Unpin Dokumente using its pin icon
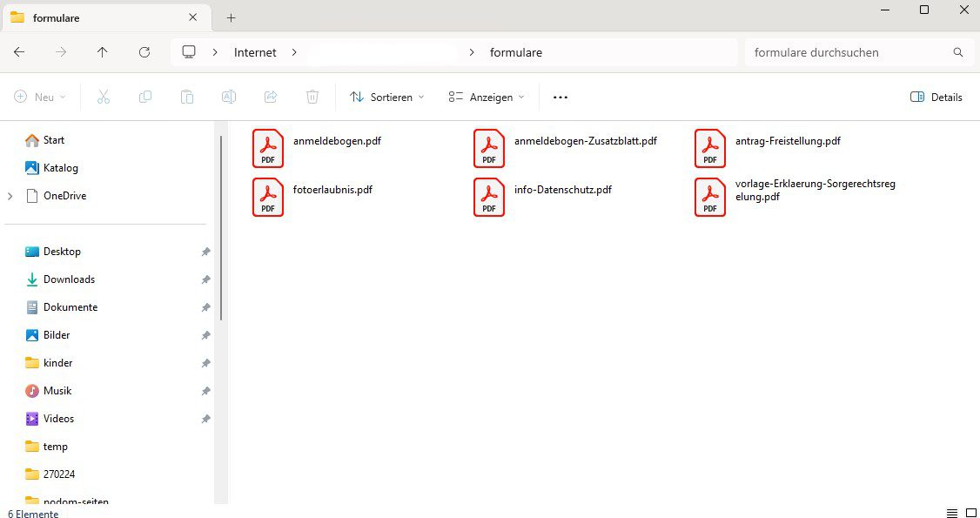Image resolution: width=980 pixels, height=518 pixels. pyautogui.click(x=205, y=307)
